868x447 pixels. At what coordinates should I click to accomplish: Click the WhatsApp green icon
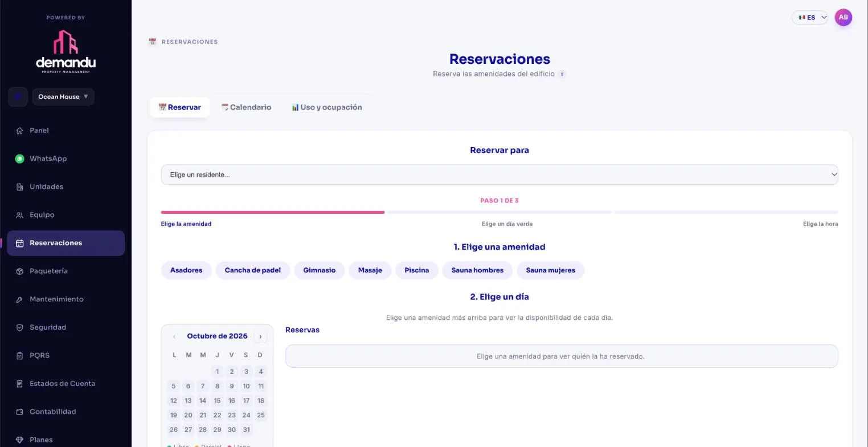coord(20,159)
